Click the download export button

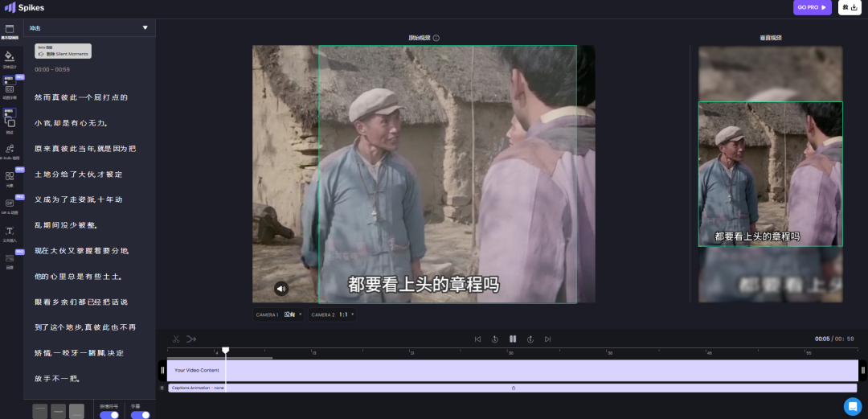point(850,7)
